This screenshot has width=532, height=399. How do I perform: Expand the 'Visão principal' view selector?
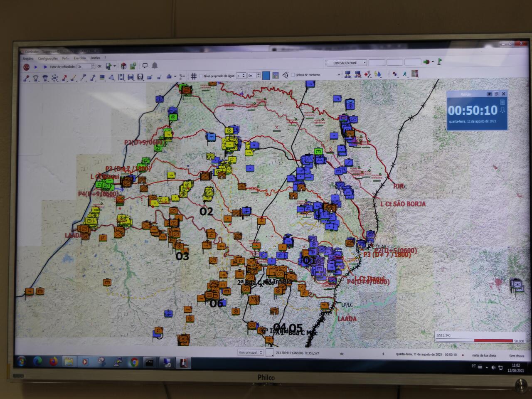click(250, 352)
